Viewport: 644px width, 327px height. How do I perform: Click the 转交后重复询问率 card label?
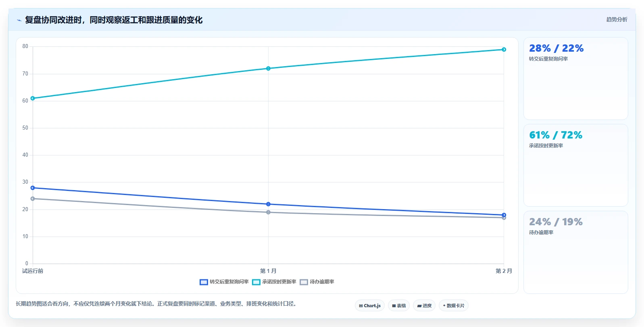click(548, 59)
